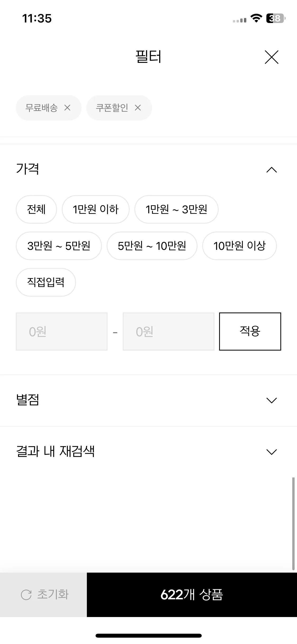Tap the cellular signal bars icon
297x644 pixels.
239,20
